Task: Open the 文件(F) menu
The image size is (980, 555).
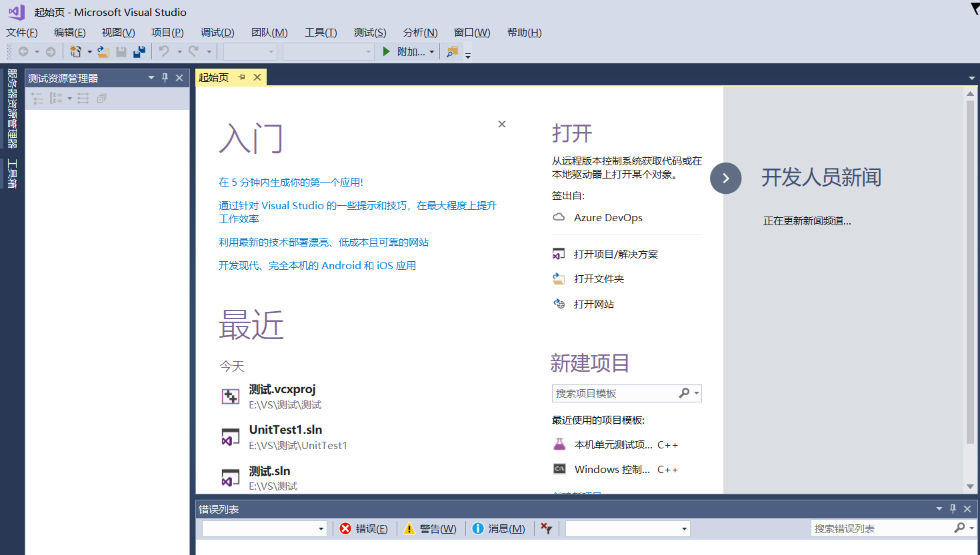Action: pyautogui.click(x=22, y=32)
